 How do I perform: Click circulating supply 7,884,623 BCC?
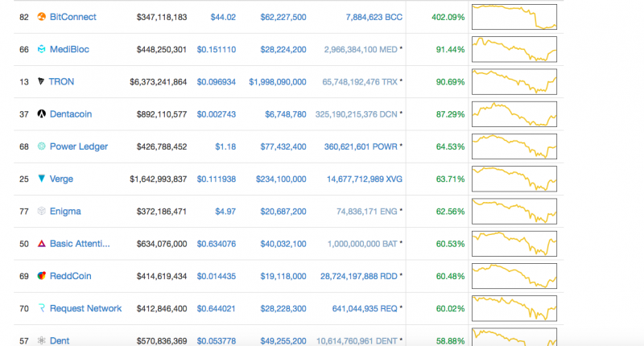pyautogui.click(x=374, y=17)
